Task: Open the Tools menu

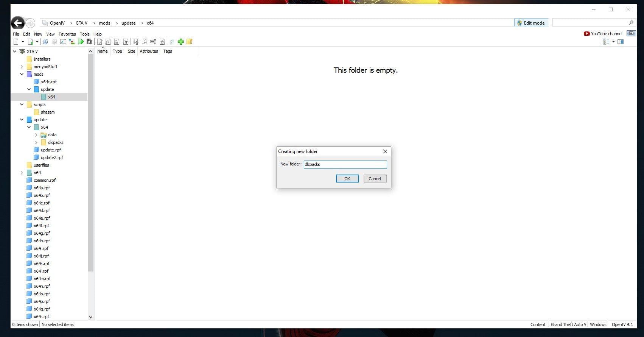Action: pyautogui.click(x=84, y=34)
